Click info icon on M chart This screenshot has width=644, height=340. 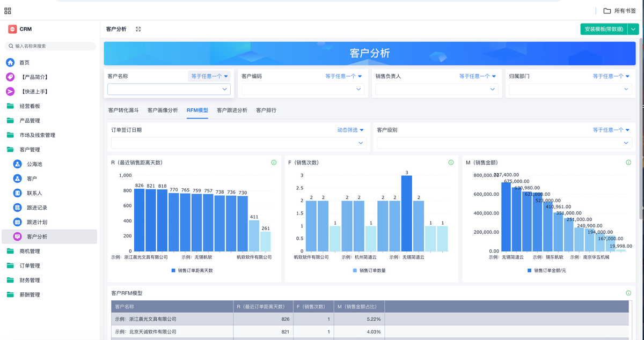pos(628,162)
